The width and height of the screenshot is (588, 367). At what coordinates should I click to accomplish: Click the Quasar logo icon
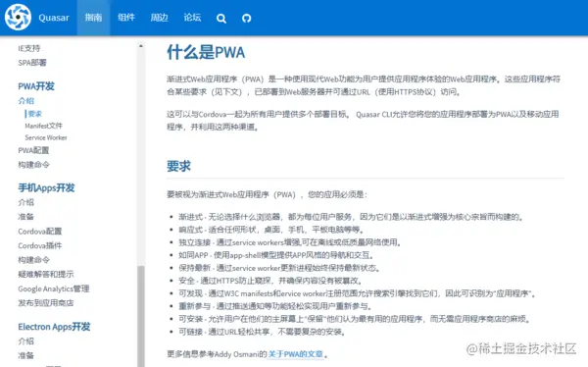coord(18,18)
